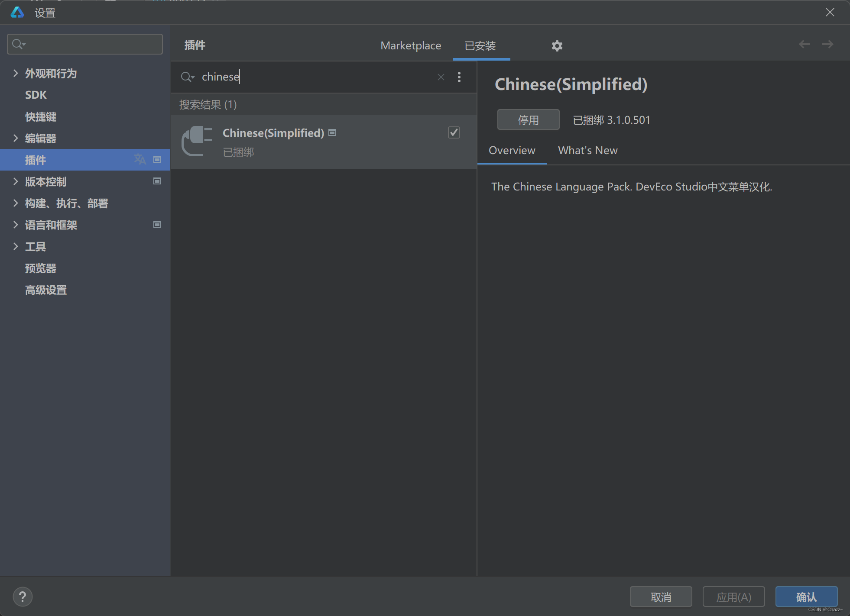Expand the 工具 section
850x616 pixels.
pyautogui.click(x=16, y=246)
